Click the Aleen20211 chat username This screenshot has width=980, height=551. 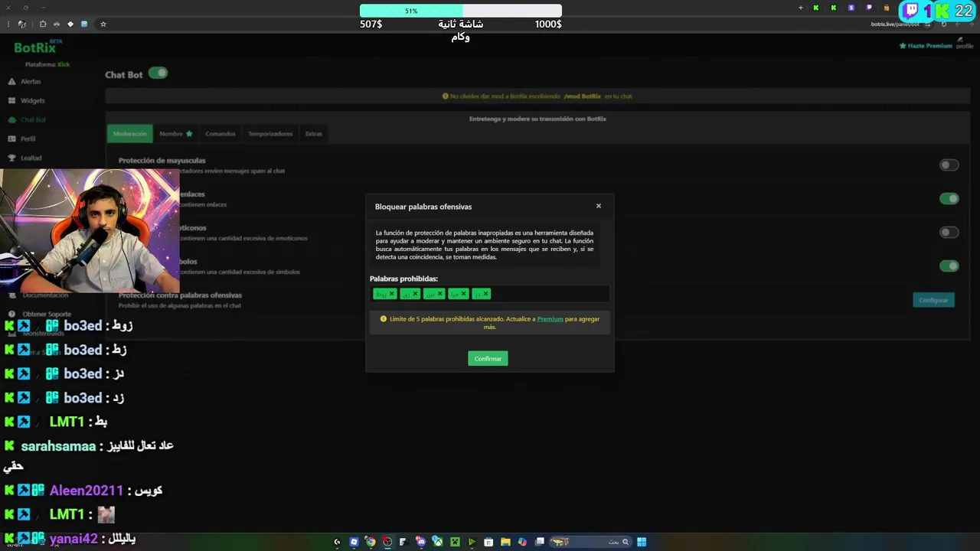click(87, 491)
